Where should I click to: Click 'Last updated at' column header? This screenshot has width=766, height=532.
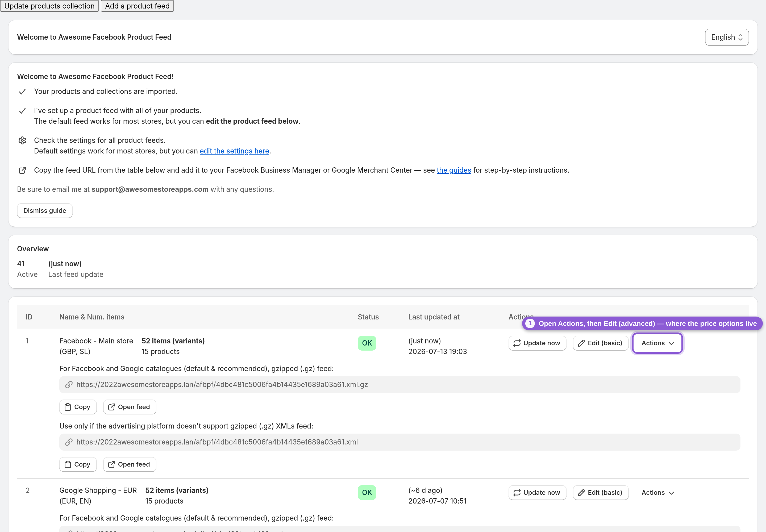(x=434, y=317)
